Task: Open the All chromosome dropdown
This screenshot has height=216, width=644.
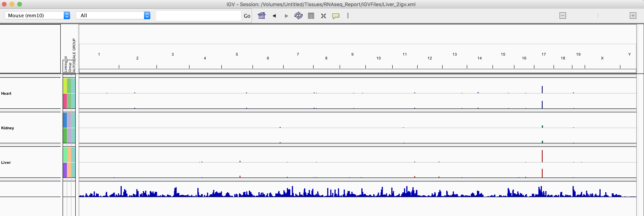Action: [113, 16]
